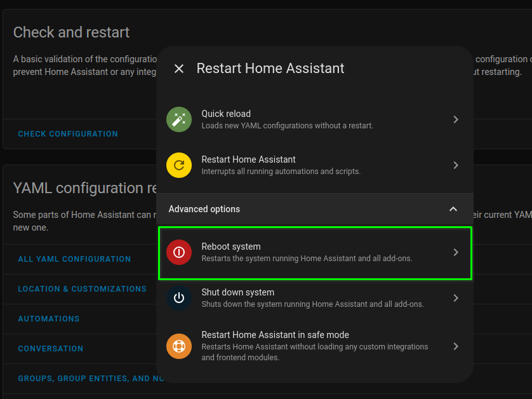Click the red Reboot system power icon
Screen dimensions: 532x399
point(178,252)
